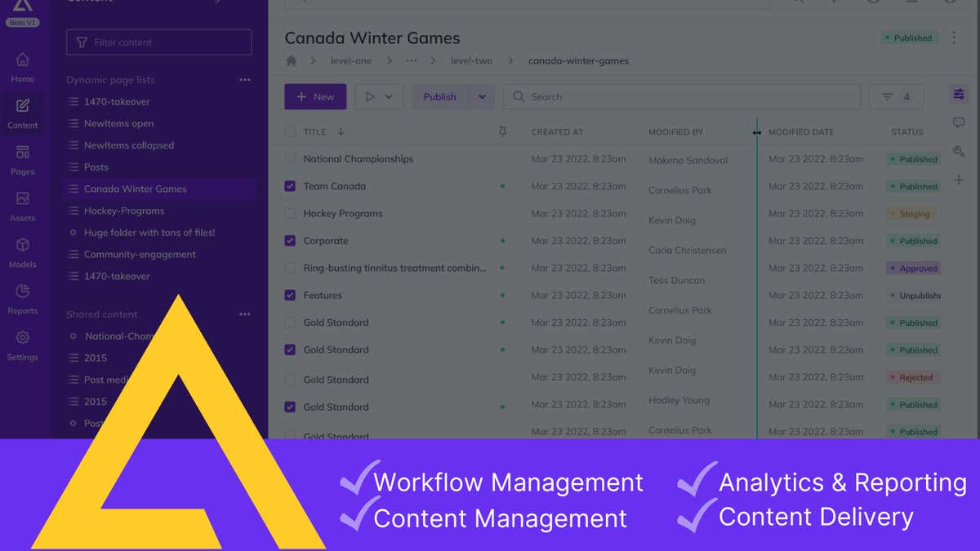Image resolution: width=980 pixels, height=551 pixels.
Task: Open the comments panel icon
Action: tap(959, 123)
